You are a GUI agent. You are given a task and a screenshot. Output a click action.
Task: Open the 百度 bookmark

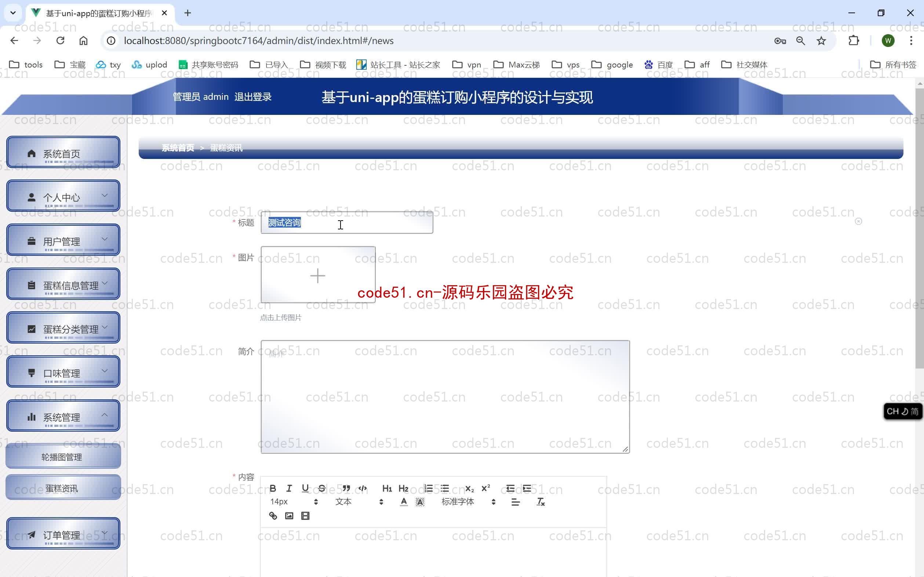pyautogui.click(x=659, y=65)
